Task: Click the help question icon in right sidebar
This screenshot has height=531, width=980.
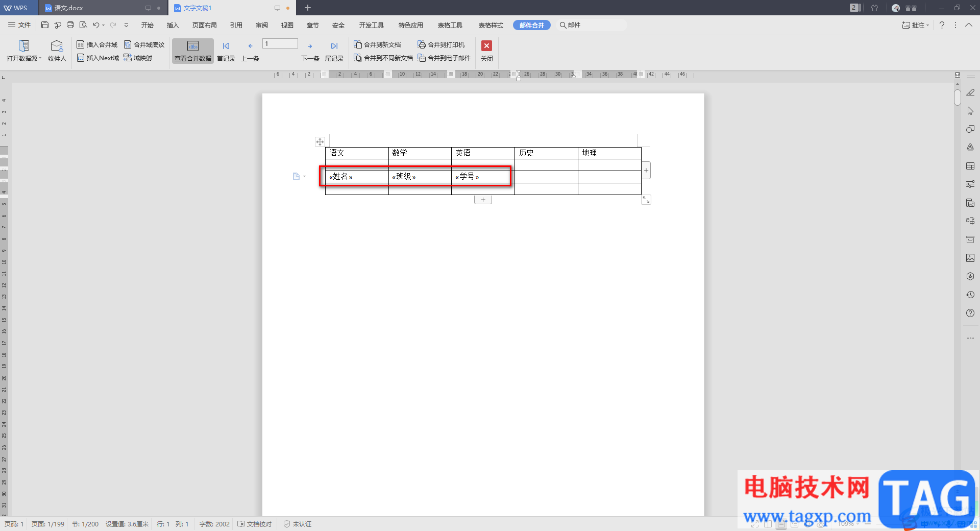Action: point(970,313)
